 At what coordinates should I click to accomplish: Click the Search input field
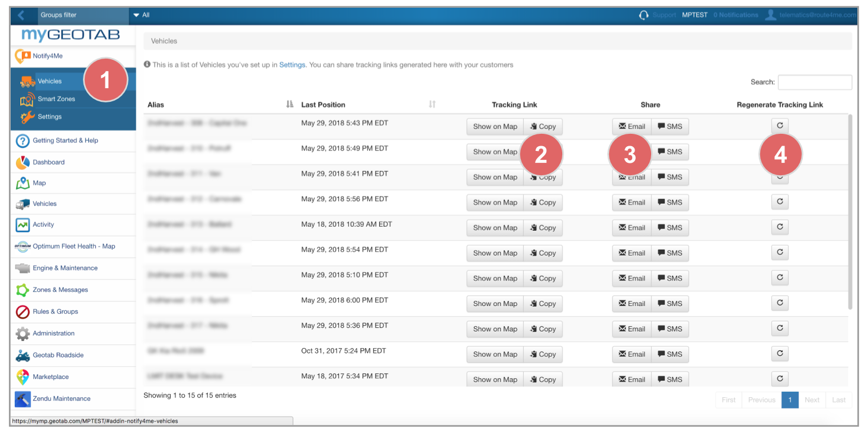[815, 82]
